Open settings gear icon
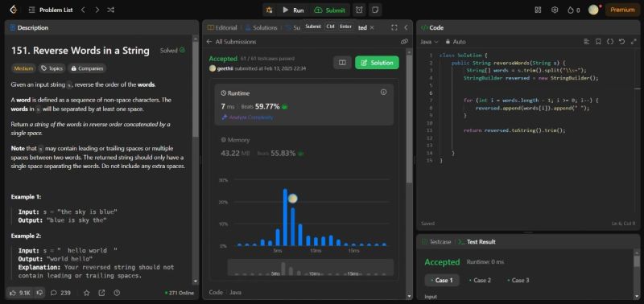Viewport: 644px width, 304px height. click(555, 10)
